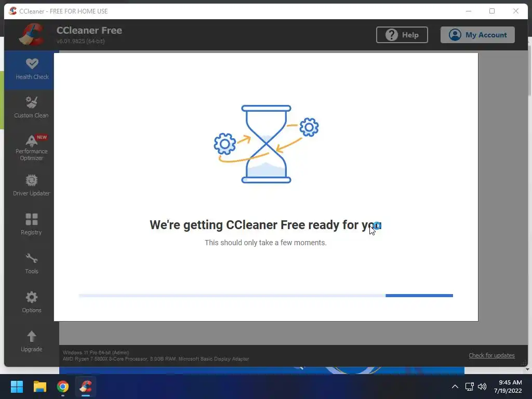Click the hourglass loading illustration
This screenshot has width=532, height=399.
(x=266, y=144)
